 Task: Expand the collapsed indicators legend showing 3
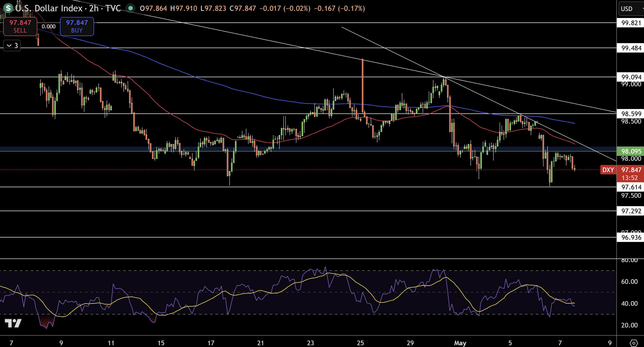point(12,45)
